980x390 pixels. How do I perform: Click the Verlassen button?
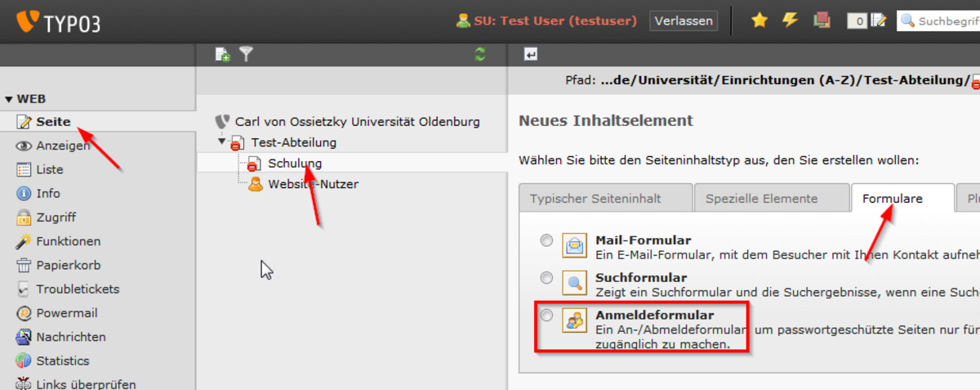coord(684,20)
